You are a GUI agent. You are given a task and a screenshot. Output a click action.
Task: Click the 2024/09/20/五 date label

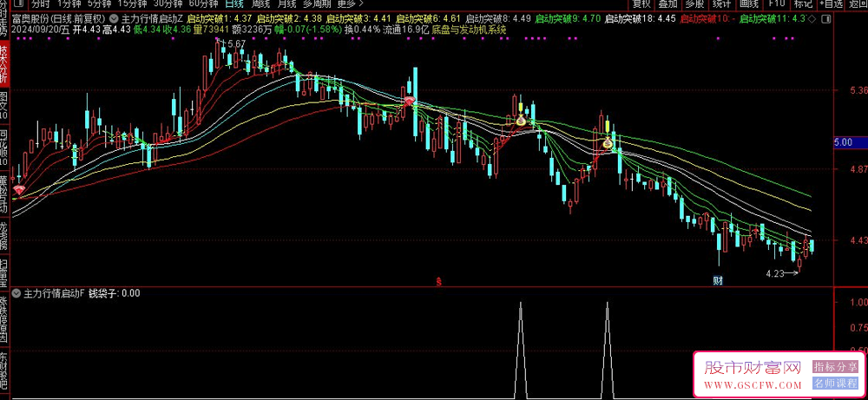41,29
